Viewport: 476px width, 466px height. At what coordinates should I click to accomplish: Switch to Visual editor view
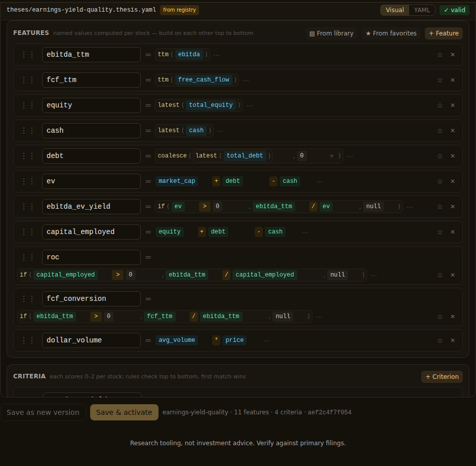click(394, 10)
